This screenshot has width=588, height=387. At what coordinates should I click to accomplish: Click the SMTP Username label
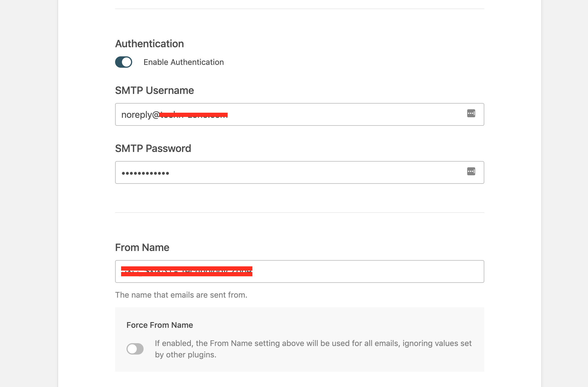tap(154, 90)
